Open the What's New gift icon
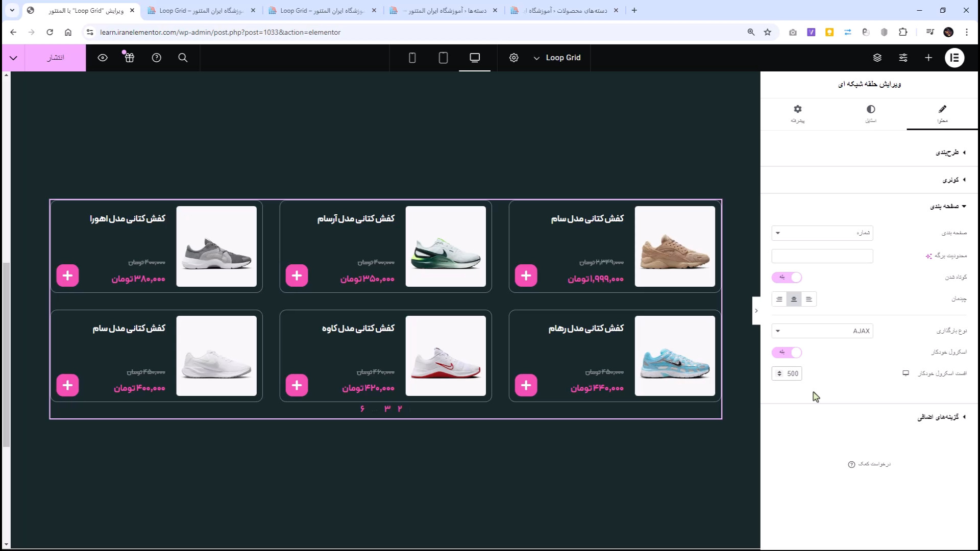This screenshot has width=980, height=551. 129,58
